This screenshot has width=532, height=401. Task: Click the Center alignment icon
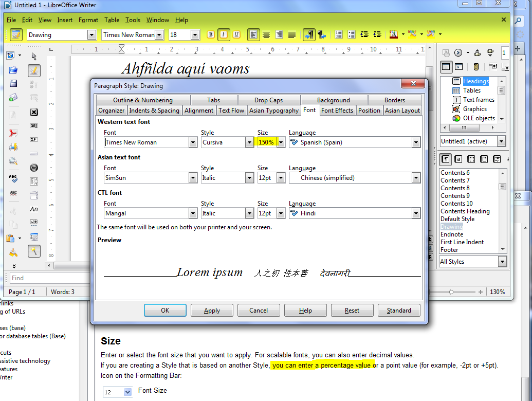coord(266,35)
